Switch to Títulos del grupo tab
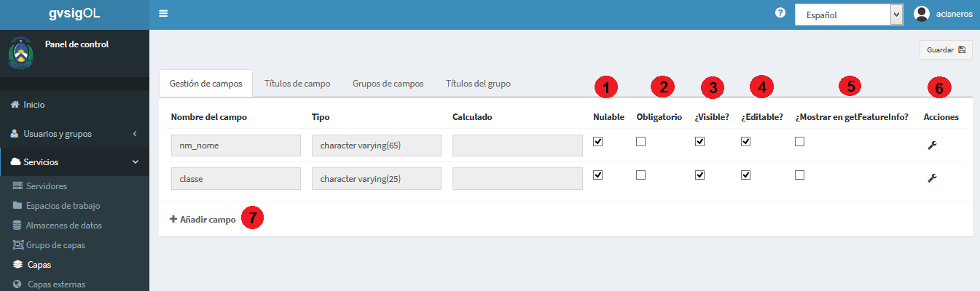 pyautogui.click(x=478, y=84)
